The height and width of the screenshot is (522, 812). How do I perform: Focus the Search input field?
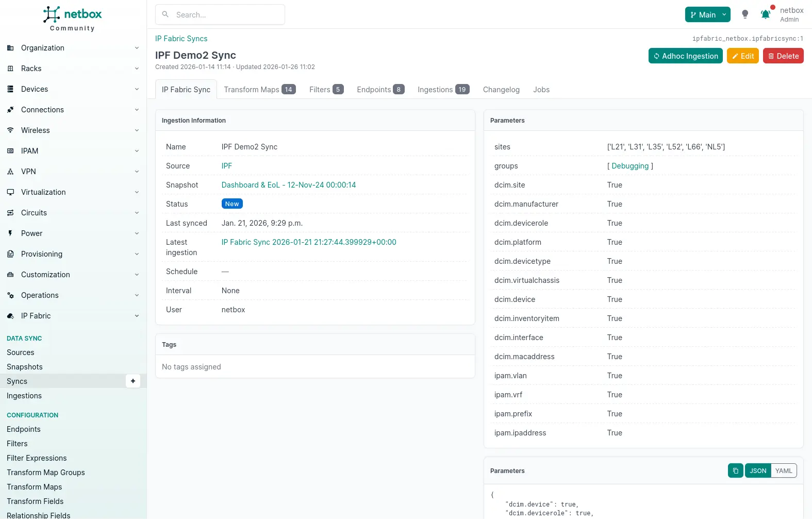point(227,14)
